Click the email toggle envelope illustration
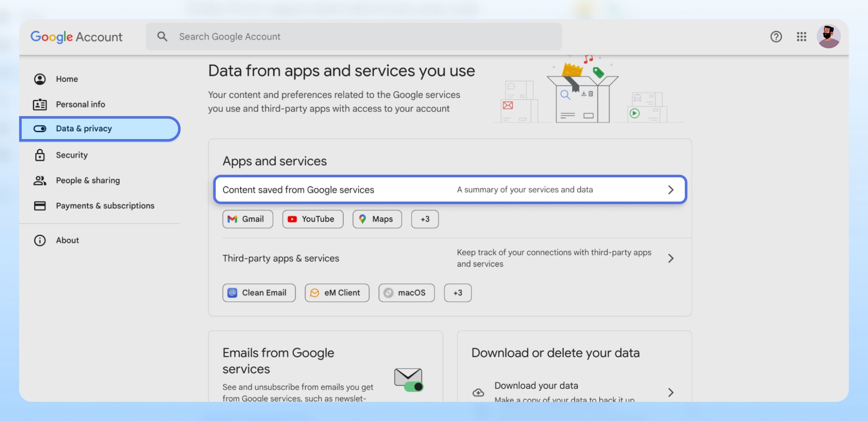Viewport: 868px width, 421px height. pos(409,380)
